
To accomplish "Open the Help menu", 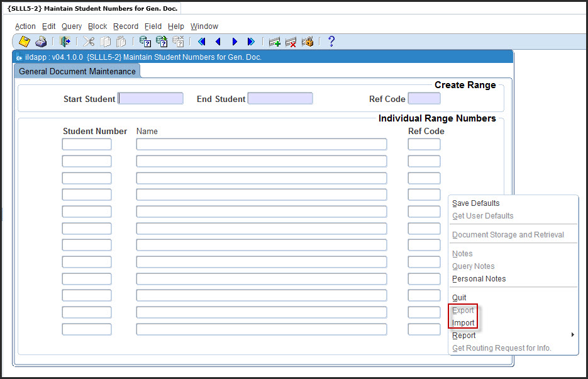I will (x=176, y=26).
